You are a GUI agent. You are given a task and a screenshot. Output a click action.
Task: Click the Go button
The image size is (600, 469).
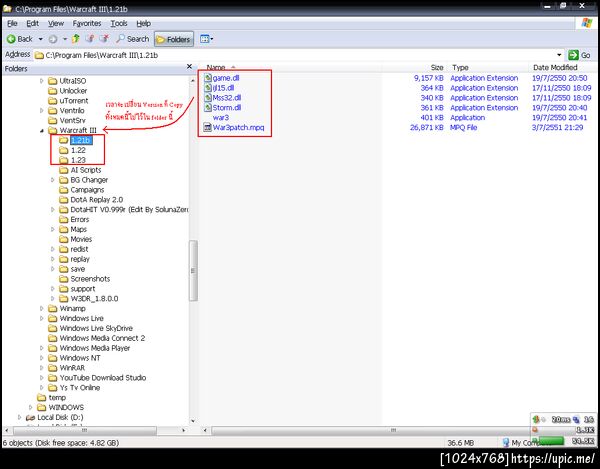[x=579, y=55]
